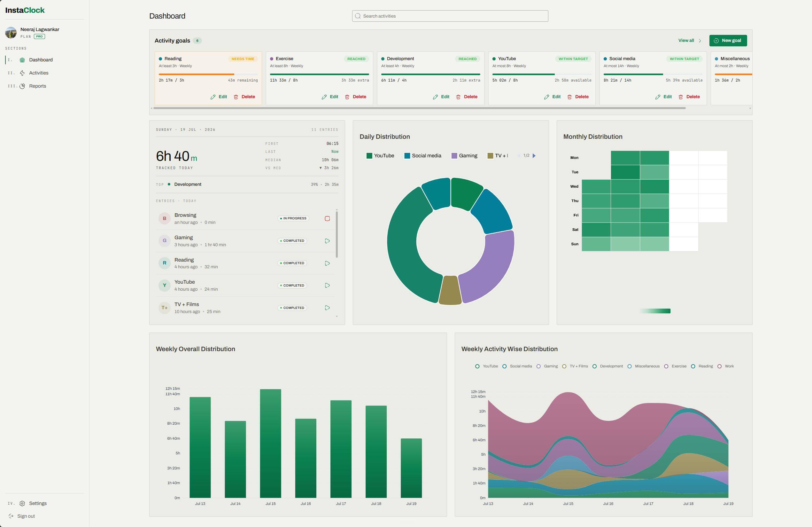
Task: Edit the Reading goal
Action: pyautogui.click(x=219, y=97)
